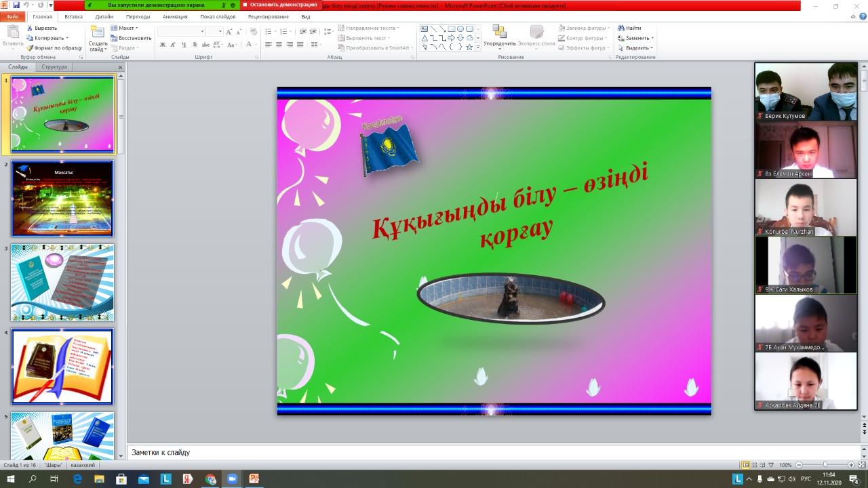Click the Save icon in quick access toolbar
The image size is (868, 488).
tap(16, 5)
